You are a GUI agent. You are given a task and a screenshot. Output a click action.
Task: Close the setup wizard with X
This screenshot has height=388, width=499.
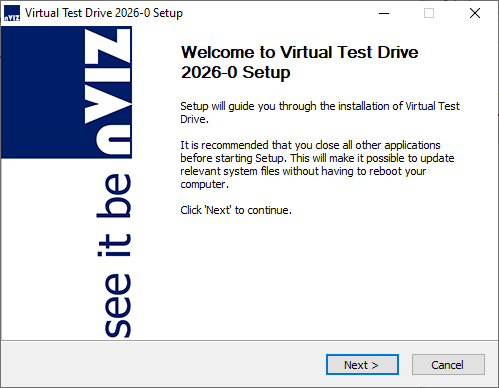click(x=475, y=13)
